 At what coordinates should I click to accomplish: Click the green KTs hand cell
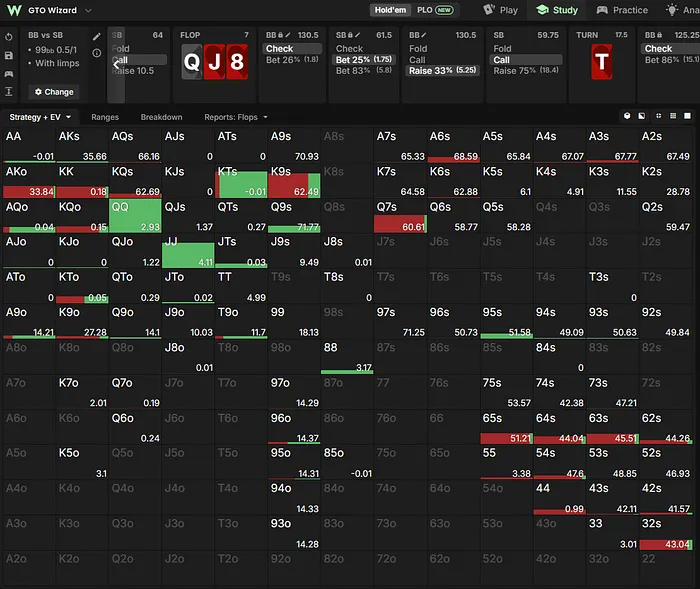click(241, 181)
